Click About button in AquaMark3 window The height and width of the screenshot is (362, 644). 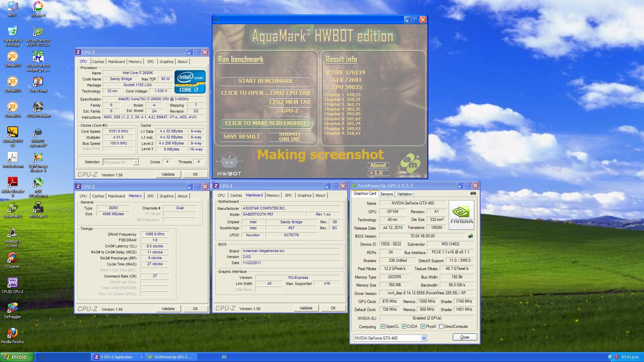pos(378,165)
